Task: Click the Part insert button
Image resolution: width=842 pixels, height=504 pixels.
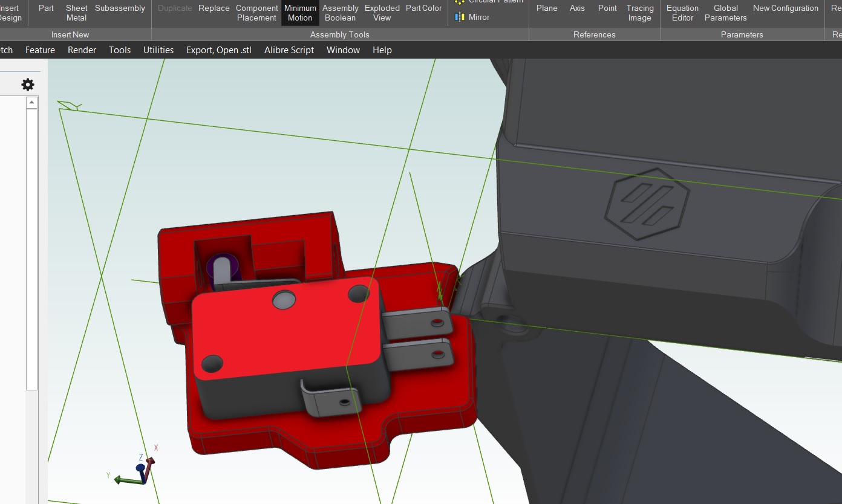Action: (x=46, y=8)
